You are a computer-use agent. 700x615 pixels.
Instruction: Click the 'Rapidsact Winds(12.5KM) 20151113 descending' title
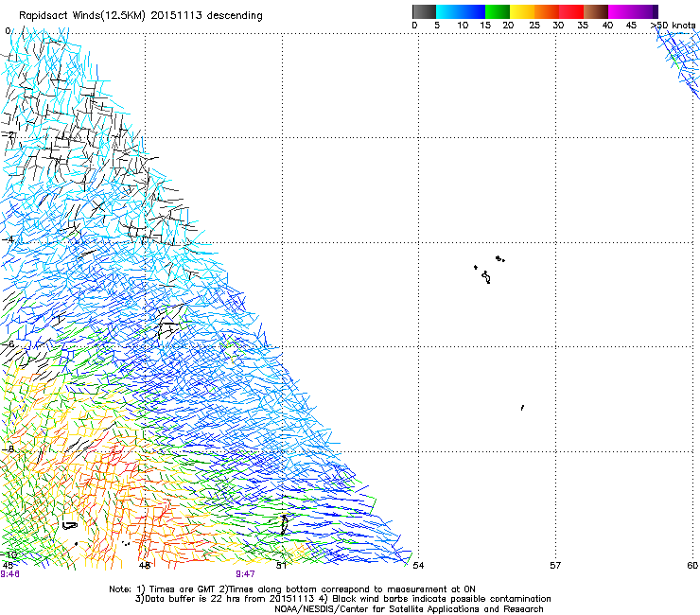coord(141,16)
